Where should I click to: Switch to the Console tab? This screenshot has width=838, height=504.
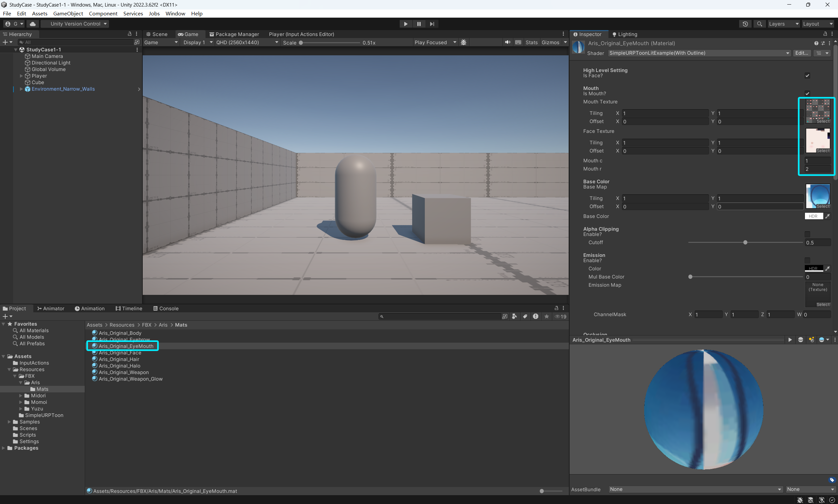(x=165, y=308)
